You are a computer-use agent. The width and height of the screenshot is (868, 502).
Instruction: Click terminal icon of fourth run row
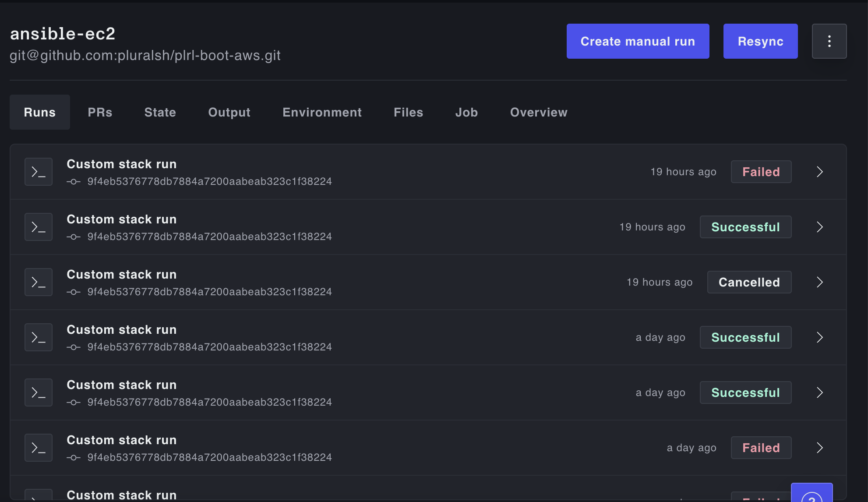click(39, 337)
